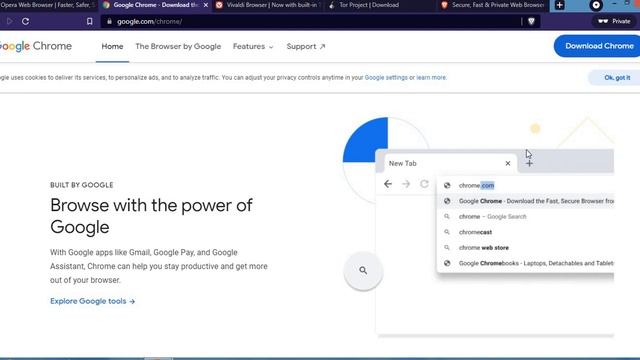Select the chromecast suggestion

pyautogui.click(x=526, y=232)
